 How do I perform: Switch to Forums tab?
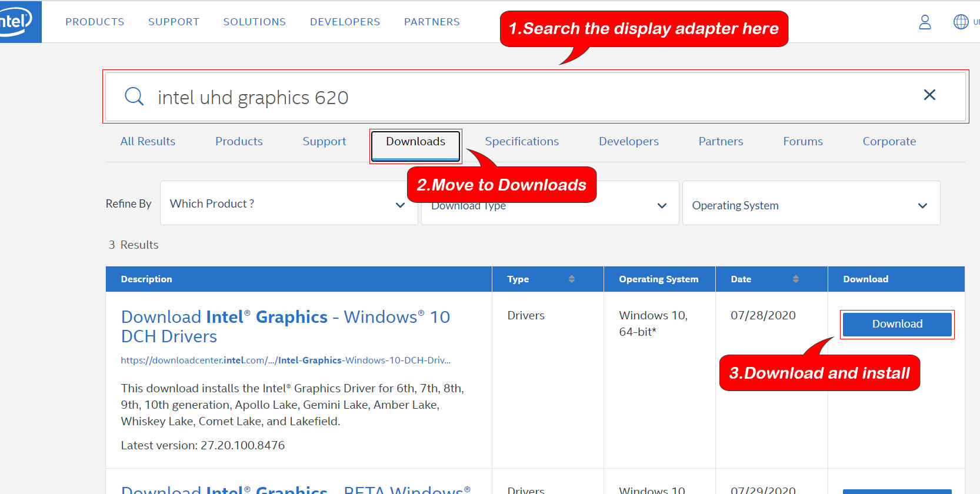802,141
